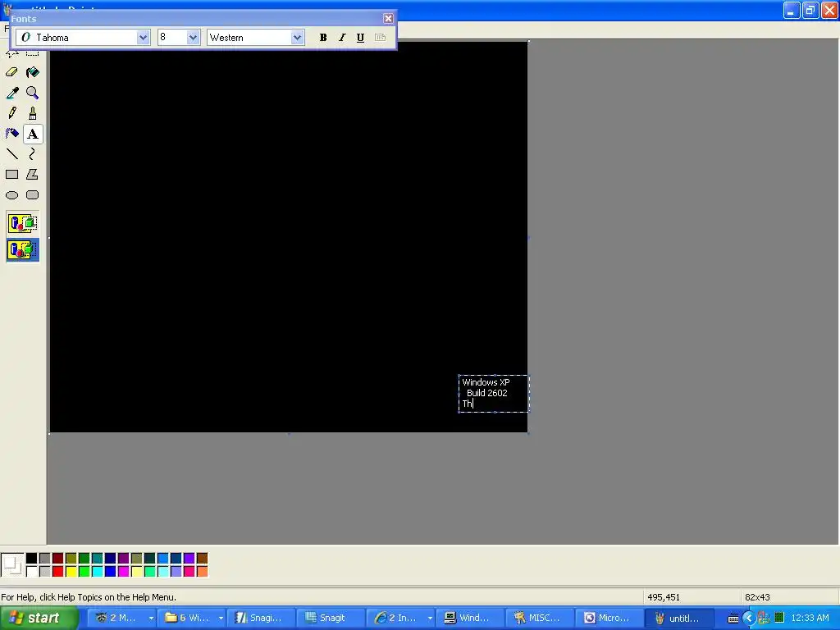
Task: Choose the opaque background drawing option
Action: [22, 223]
